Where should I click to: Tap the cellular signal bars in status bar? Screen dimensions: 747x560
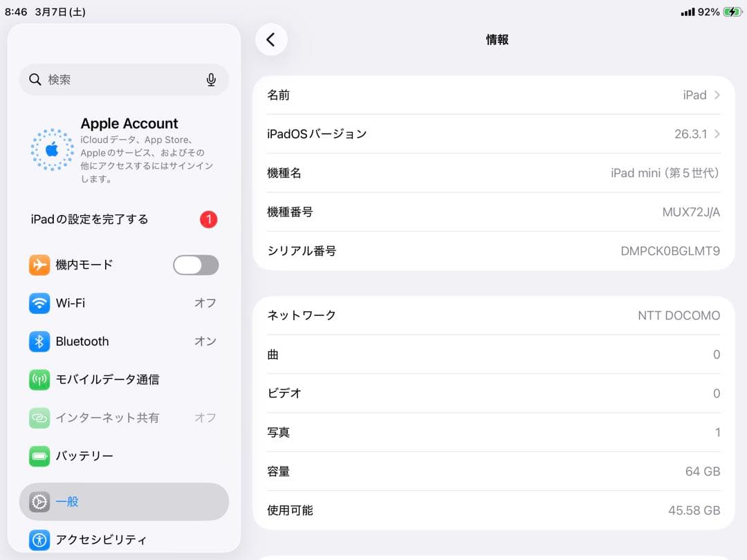[x=688, y=12]
